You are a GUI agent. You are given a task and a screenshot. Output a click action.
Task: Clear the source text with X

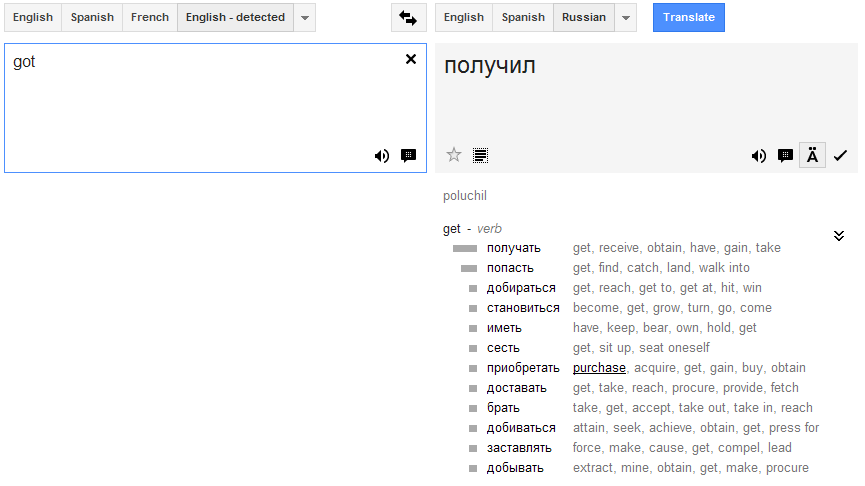point(411,59)
